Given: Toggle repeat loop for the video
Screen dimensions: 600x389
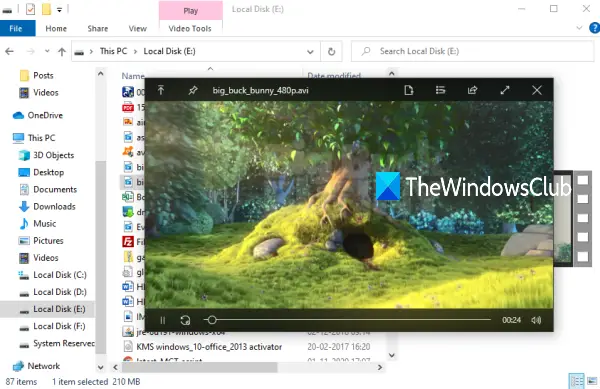Looking at the screenshot, I should tap(185, 320).
